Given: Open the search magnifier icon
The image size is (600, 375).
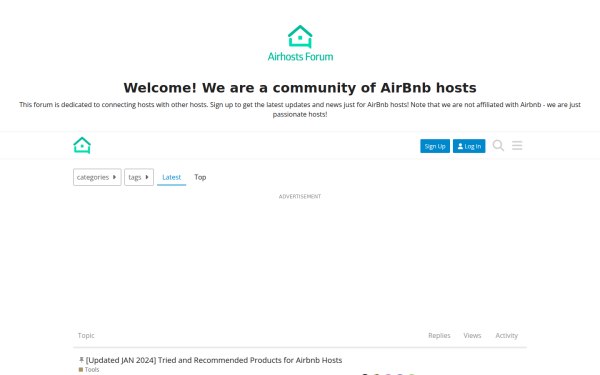Looking at the screenshot, I should click(498, 145).
